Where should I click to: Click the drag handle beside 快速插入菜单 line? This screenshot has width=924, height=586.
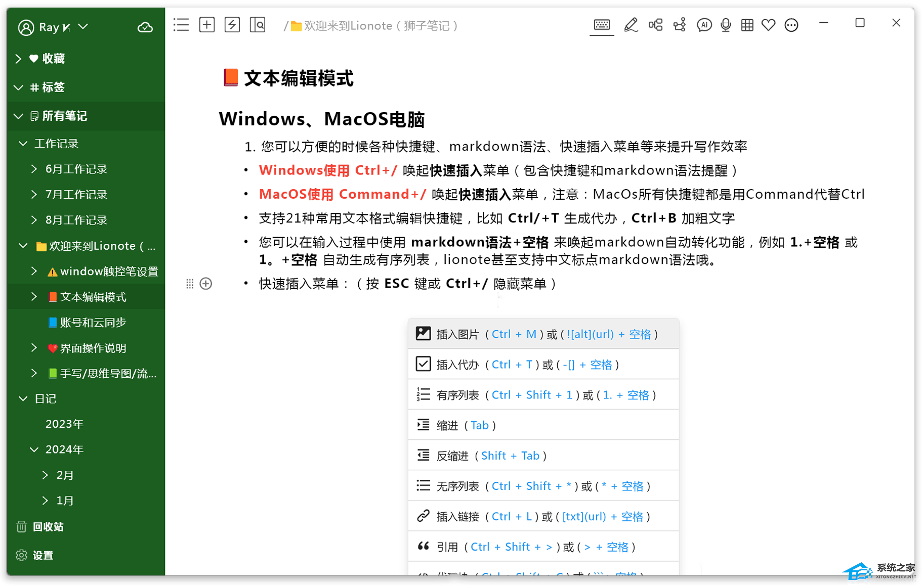(x=190, y=284)
